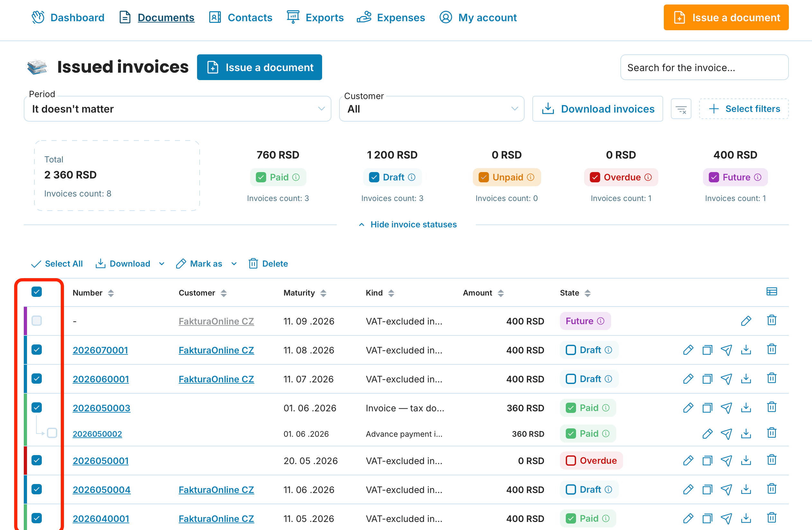Toggle the header select-all checkbox

[37, 292]
